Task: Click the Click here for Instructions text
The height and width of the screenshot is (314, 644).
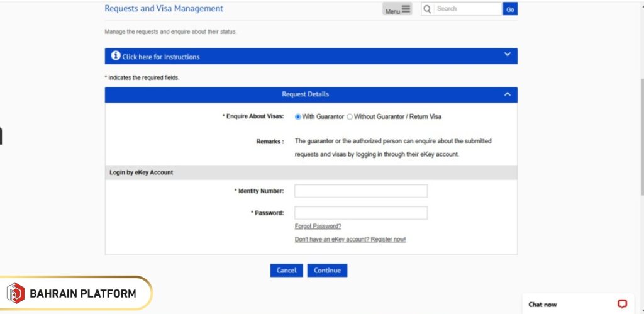Action: point(161,57)
